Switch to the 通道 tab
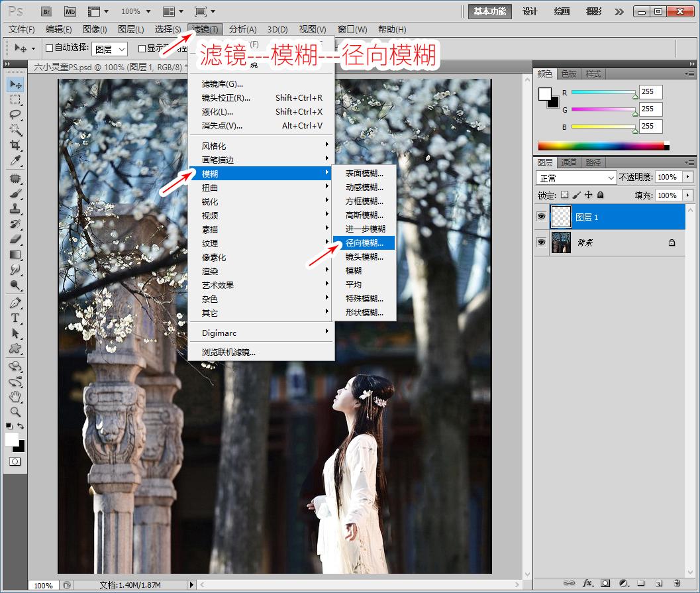 point(569,162)
